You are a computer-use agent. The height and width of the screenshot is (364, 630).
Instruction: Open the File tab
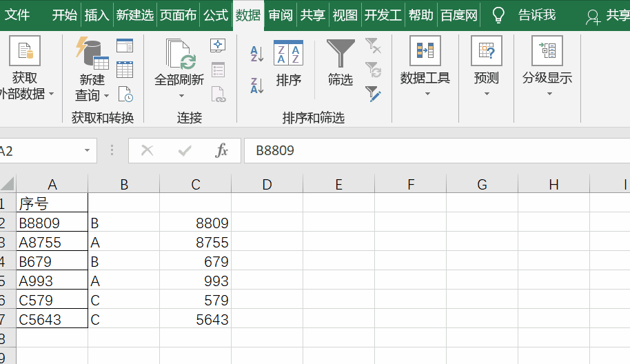[x=17, y=15]
